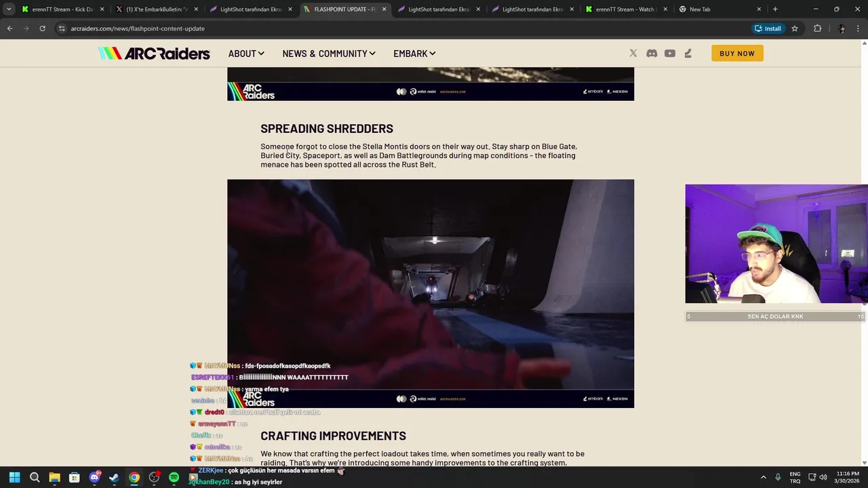The height and width of the screenshot is (488, 868).
Task: Expand the ABOUT menu
Action: click(x=246, y=54)
